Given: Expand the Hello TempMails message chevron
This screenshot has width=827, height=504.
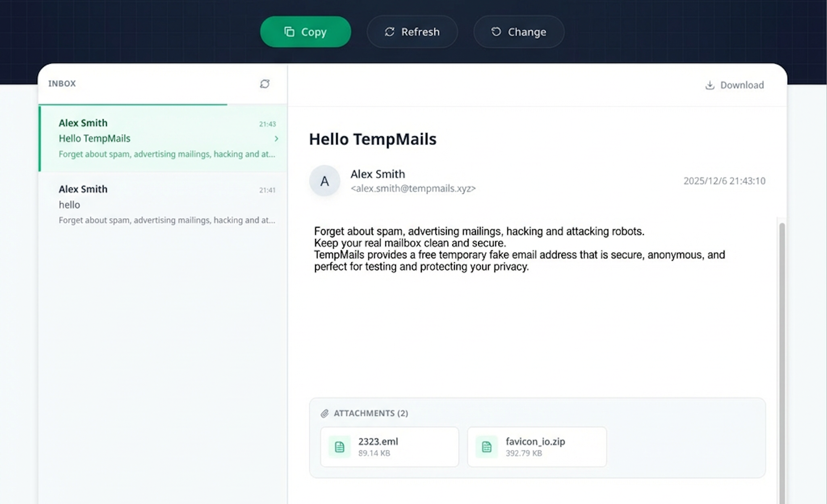Looking at the screenshot, I should pyautogui.click(x=276, y=139).
